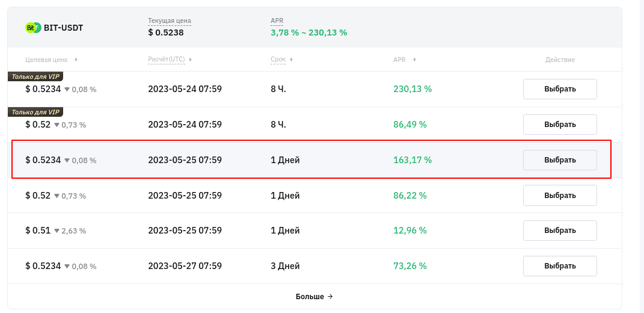This screenshot has width=644, height=313.
Task: Click the current price $ 0.5238
Action: 166,32
